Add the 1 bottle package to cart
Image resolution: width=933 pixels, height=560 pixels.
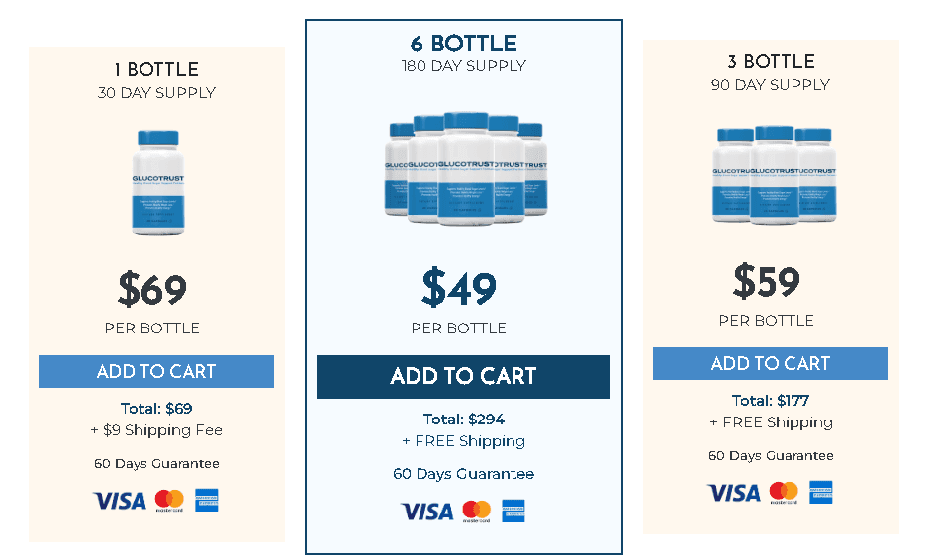tap(156, 372)
